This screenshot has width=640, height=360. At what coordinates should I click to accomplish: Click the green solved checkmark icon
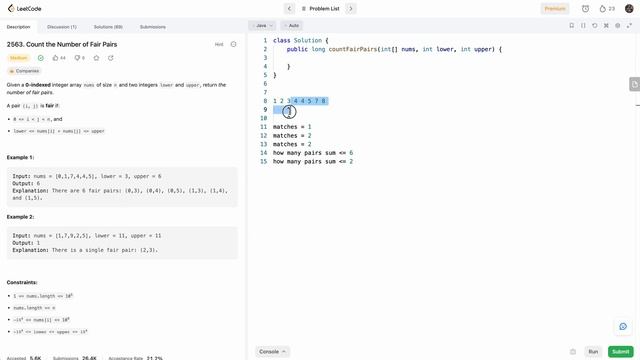pos(41,58)
